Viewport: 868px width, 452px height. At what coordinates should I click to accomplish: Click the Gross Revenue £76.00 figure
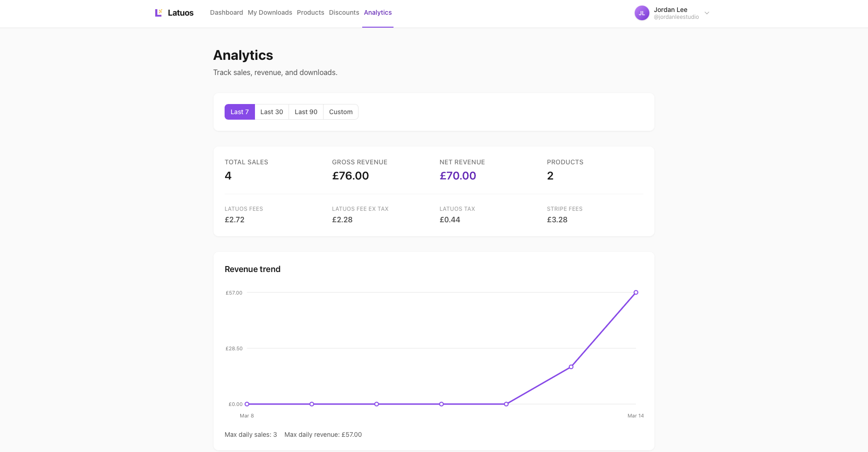point(350,176)
